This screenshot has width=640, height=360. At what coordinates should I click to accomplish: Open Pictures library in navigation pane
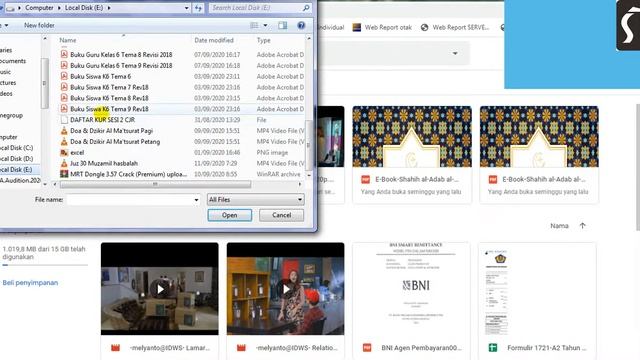pyautogui.click(x=8, y=83)
